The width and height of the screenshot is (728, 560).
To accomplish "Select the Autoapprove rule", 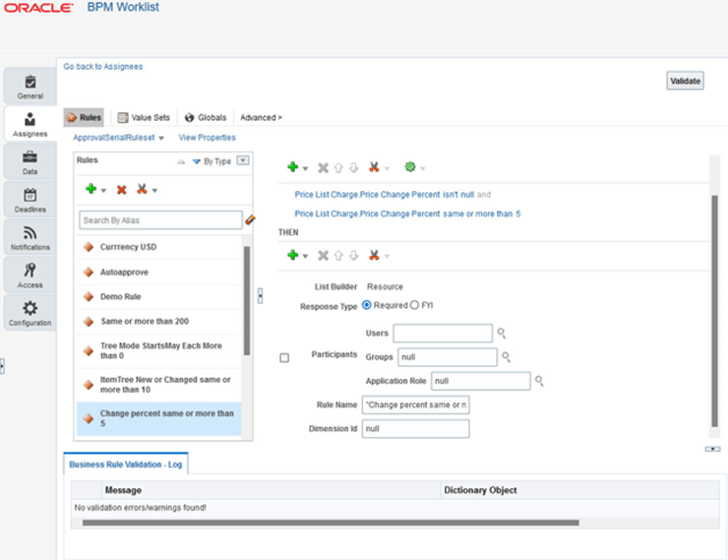I will coord(158,272).
